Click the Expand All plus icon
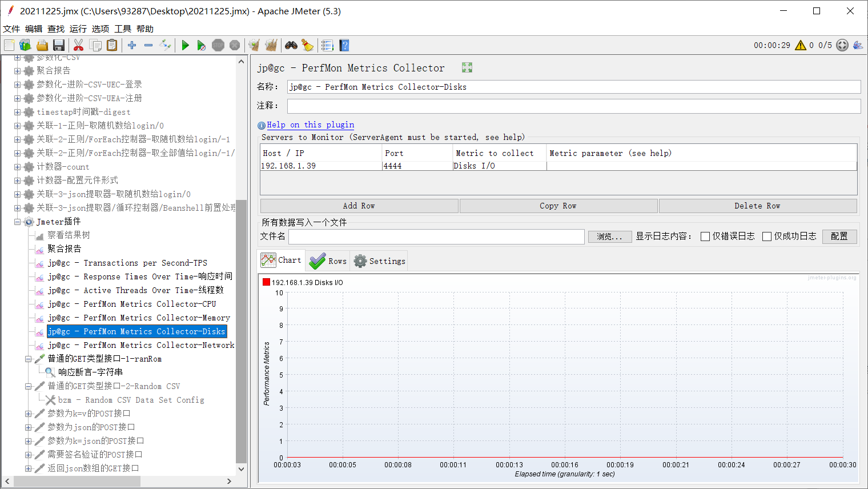Image resolution: width=868 pixels, height=489 pixels. (x=132, y=45)
